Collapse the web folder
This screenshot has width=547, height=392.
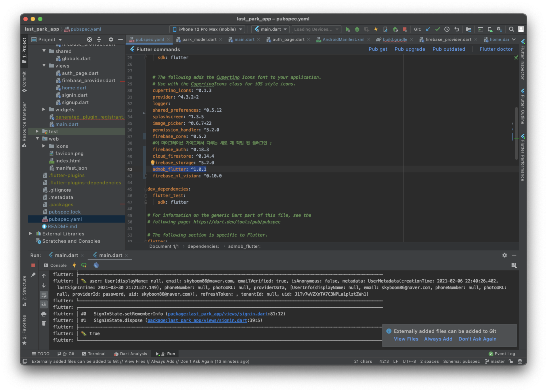[x=37, y=139]
